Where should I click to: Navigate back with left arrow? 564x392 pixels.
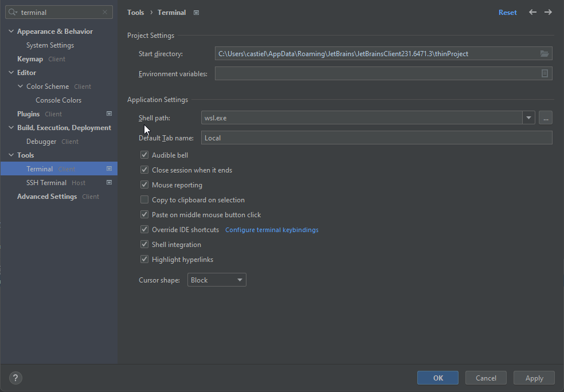[532, 12]
